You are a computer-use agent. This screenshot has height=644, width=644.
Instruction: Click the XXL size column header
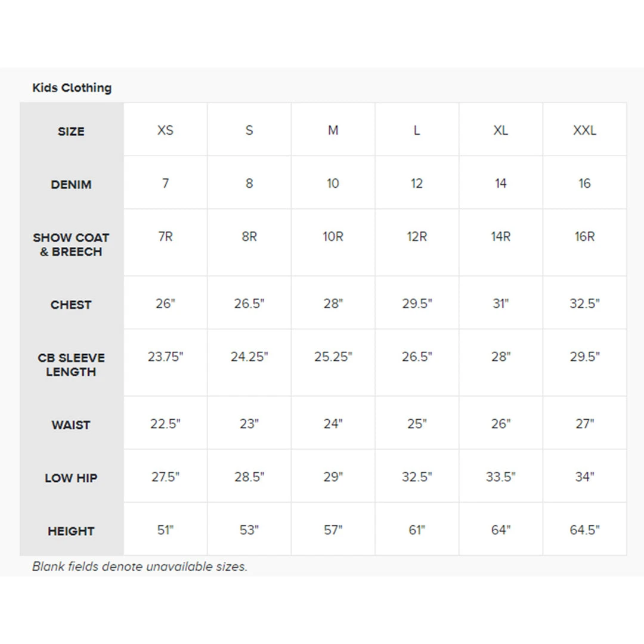(x=584, y=131)
